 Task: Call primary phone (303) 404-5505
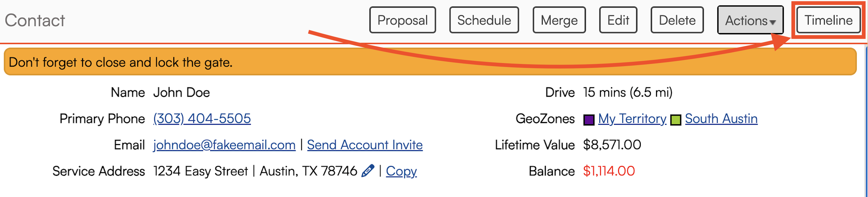click(x=202, y=119)
